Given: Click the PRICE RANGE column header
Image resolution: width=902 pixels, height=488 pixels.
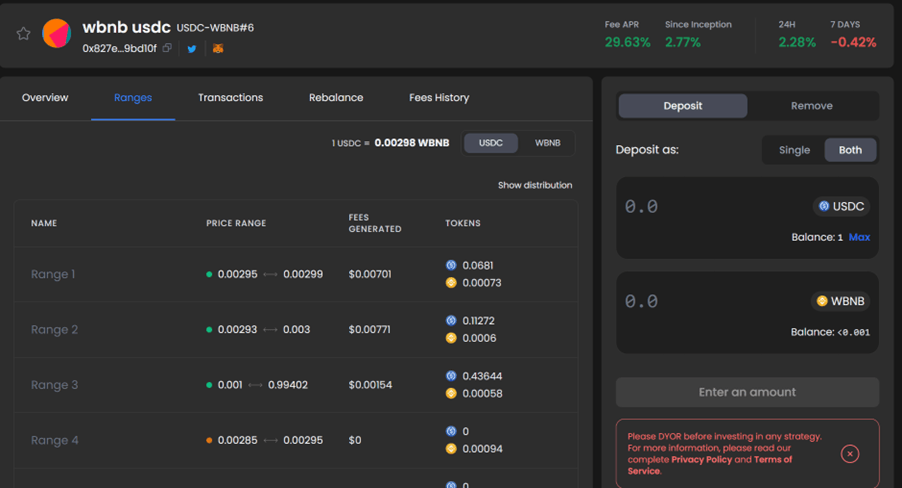Looking at the screenshot, I should 236,223.
